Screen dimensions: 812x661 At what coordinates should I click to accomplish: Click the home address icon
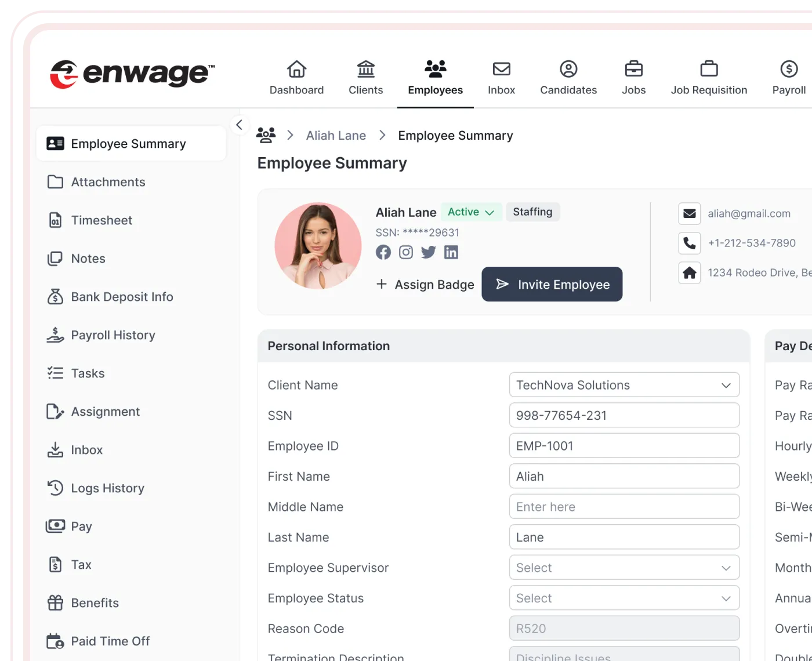[x=689, y=273]
